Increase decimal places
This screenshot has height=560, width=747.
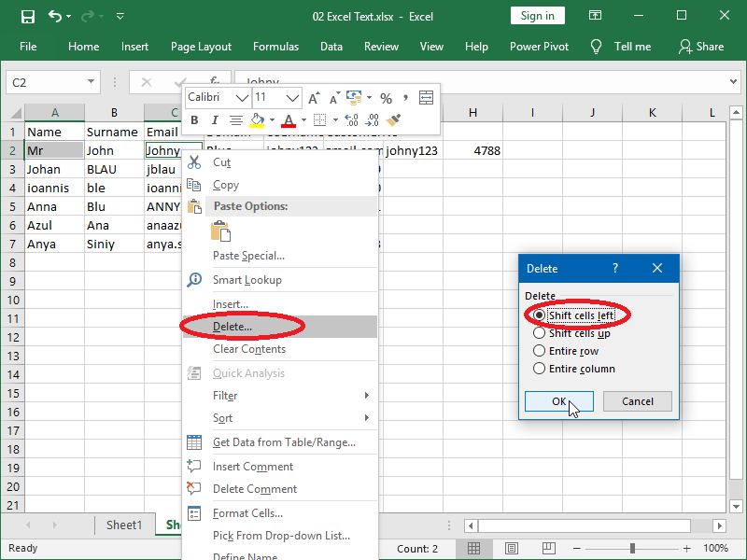(349, 119)
